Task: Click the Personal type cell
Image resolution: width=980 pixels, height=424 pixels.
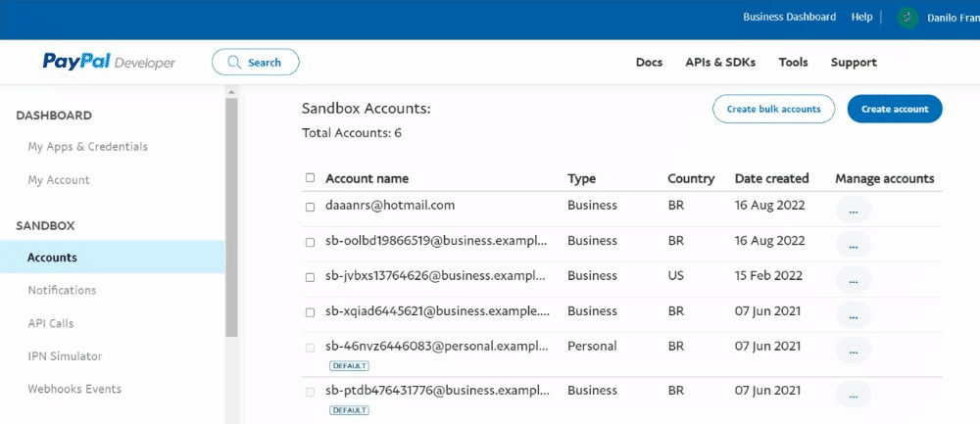Action: coord(592,346)
